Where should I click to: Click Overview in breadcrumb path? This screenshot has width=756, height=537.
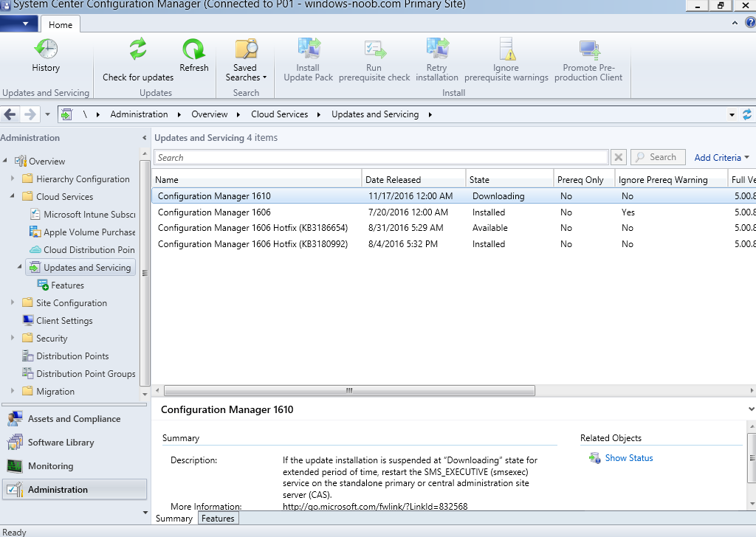(209, 114)
